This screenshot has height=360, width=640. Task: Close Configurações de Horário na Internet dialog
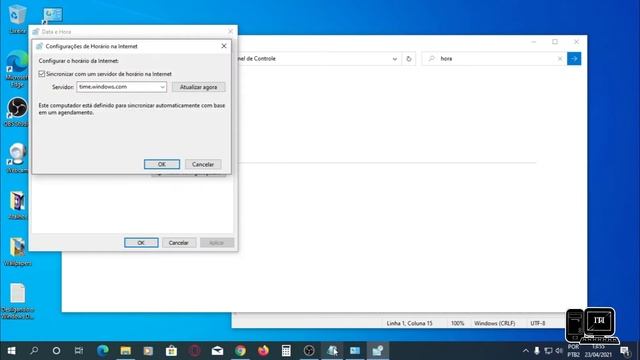[224, 46]
